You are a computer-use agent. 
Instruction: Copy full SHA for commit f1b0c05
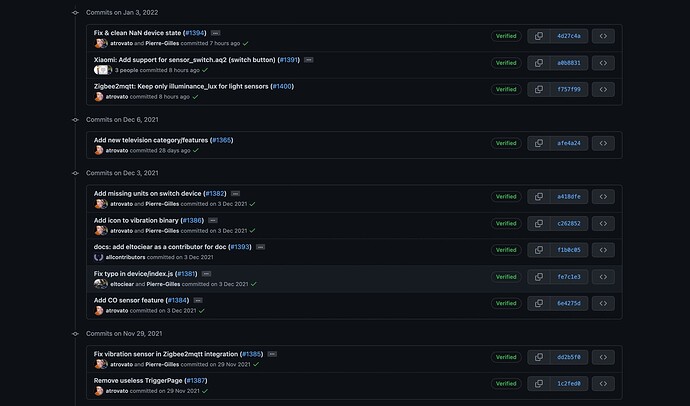539,250
